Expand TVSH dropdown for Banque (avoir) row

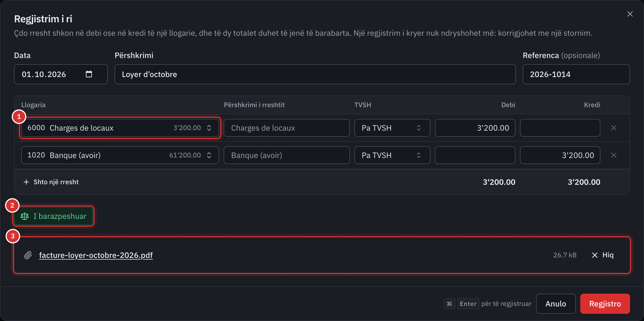click(x=392, y=155)
